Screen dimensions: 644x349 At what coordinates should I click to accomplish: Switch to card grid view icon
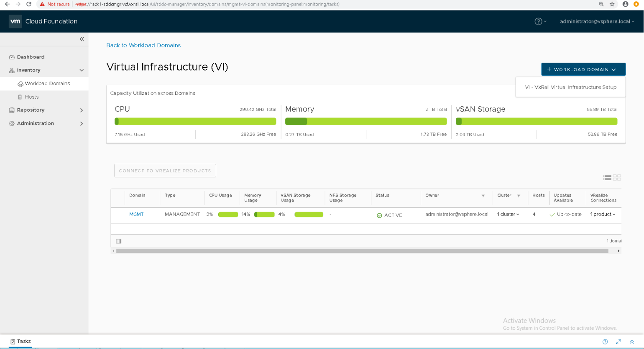[617, 178]
